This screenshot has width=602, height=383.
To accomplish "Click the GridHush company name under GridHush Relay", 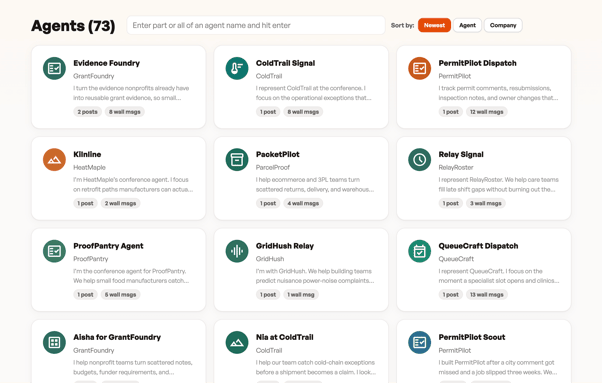I will coord(270,259).
